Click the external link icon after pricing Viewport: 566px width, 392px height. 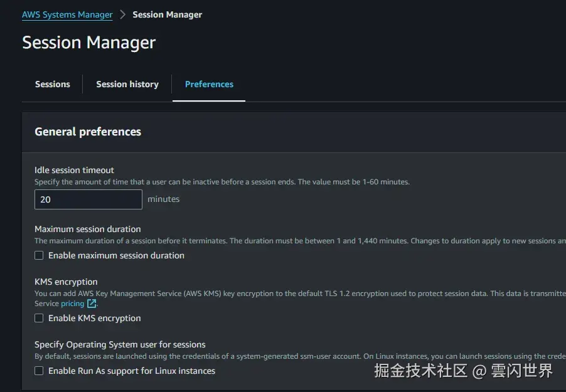tap(92, 304)
